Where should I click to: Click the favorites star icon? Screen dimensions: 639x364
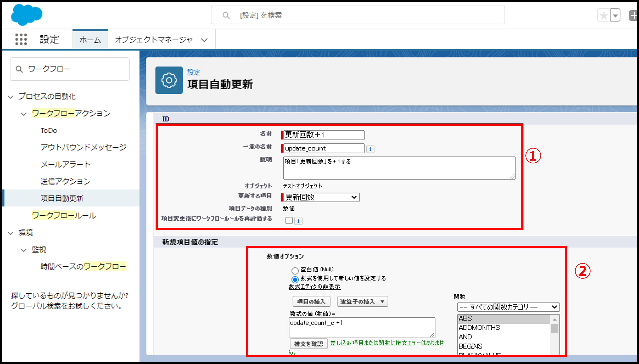[604, 15]
